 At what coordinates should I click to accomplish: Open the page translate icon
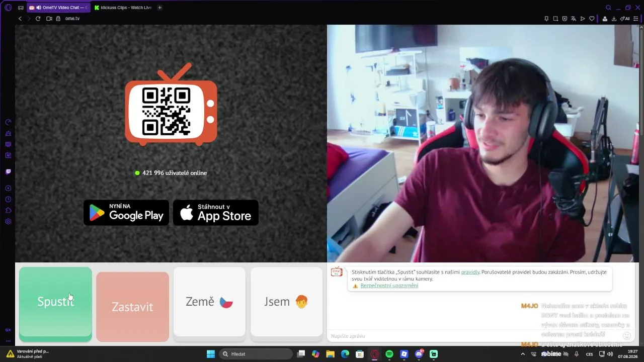pos(574,19)
